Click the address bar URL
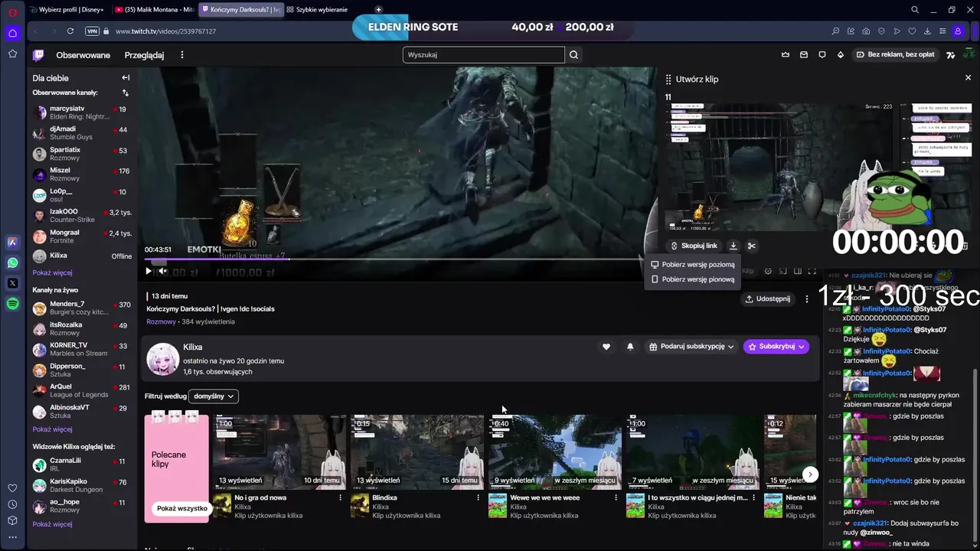This screenshot has width=980, height=551. coord(165,31)
